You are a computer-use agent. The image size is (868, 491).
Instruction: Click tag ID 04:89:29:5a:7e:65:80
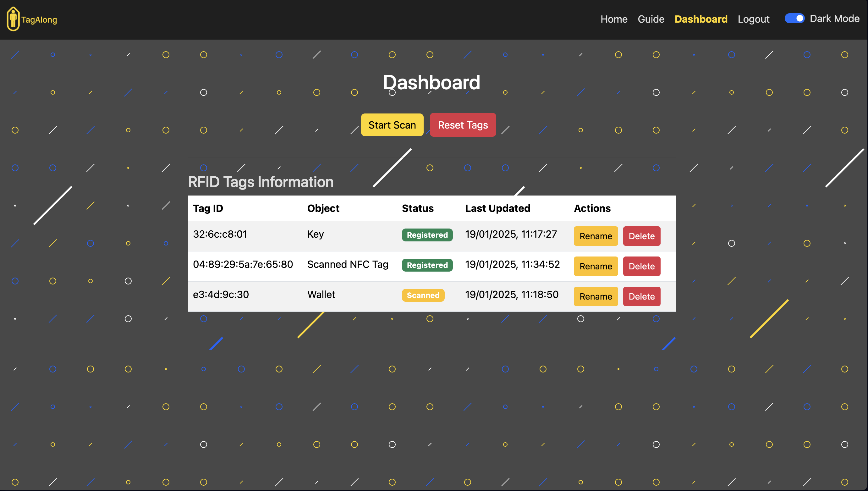[243, 264]
